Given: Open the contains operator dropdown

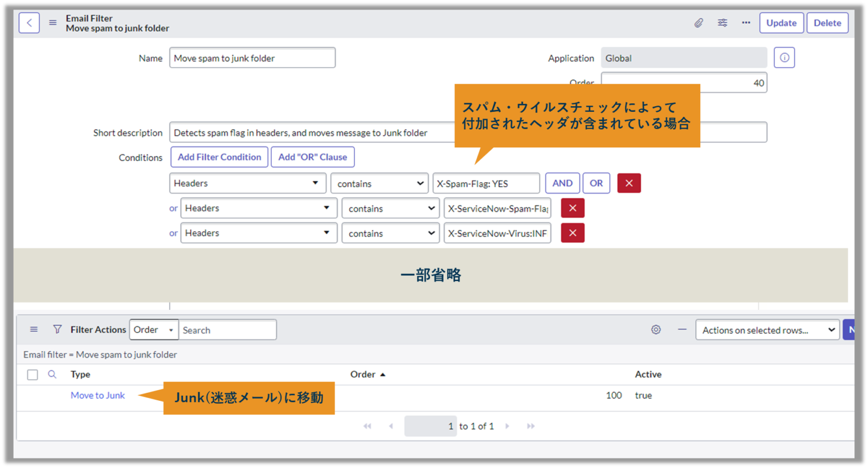Looking at the screenshot, I should coord(379,183).
